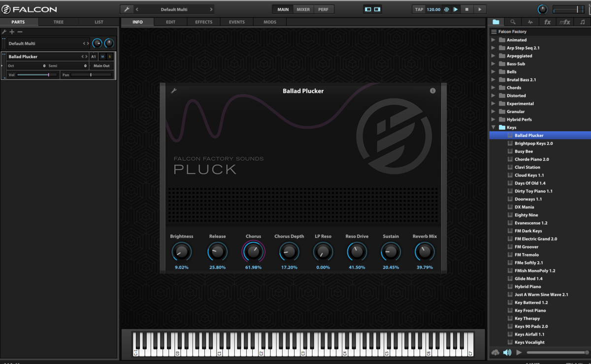This screenshot has height=364, width=591.
Task: Solo the Ballad Plucker part
Action: 110,57
